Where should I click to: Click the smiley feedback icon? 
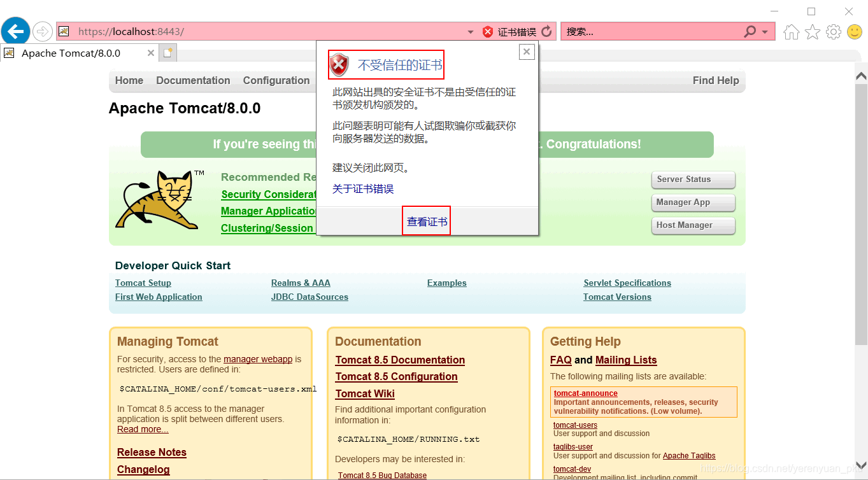click(x=854, y=32)
